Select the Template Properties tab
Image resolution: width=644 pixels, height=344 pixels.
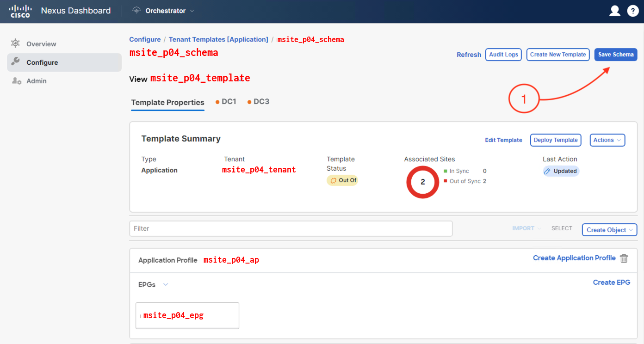(167, 102)
